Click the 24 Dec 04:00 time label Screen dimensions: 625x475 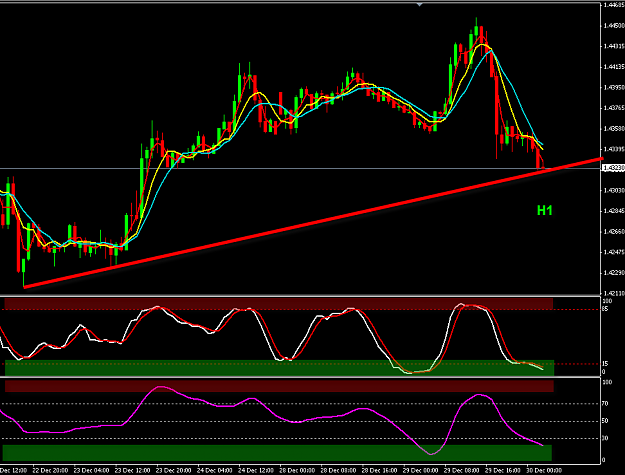click(215, 471)
